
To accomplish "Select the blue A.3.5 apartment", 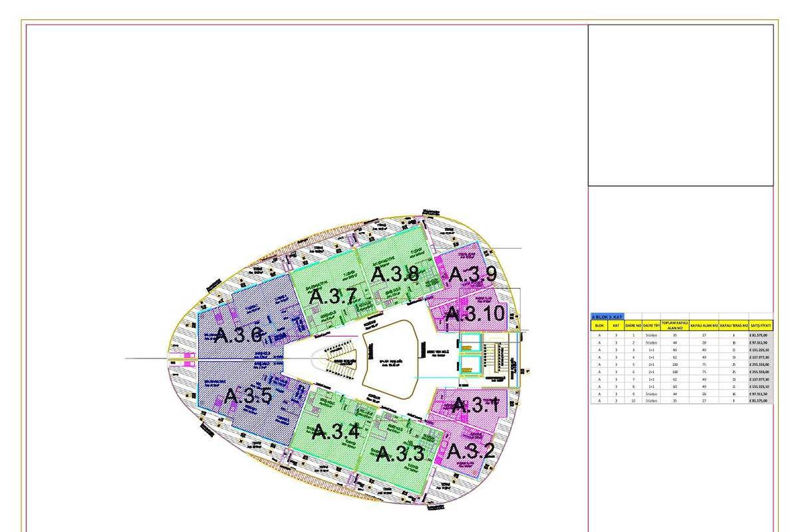I will click(247, 396).
